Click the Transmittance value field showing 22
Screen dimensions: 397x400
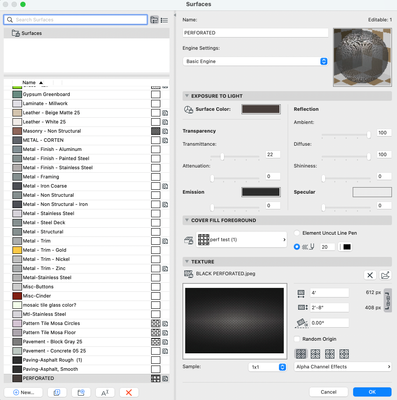pos(273,155)
